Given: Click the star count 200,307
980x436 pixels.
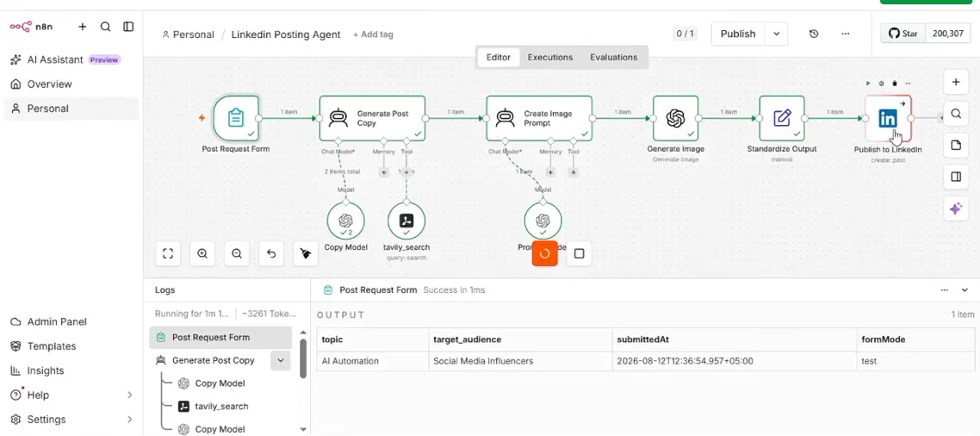Looking at the screenshot, I should click(948, 34).
